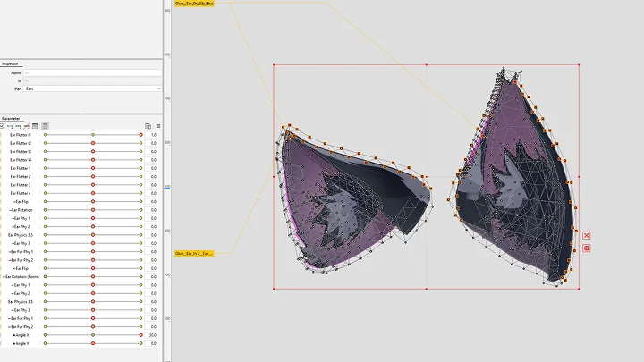Click the check-circle icon in Parameter toolbar
The width and height of the screenshot is (644, 362).
click(x=4, y=126)
